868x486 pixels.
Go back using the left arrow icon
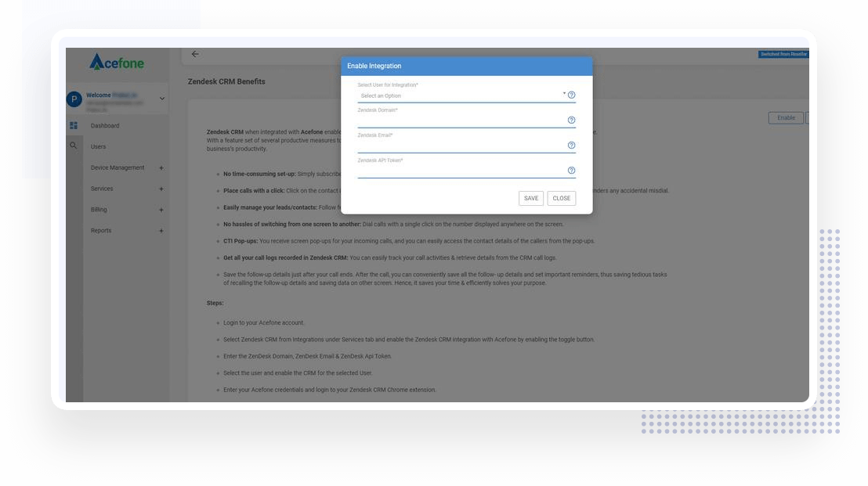tap(195, 54)
